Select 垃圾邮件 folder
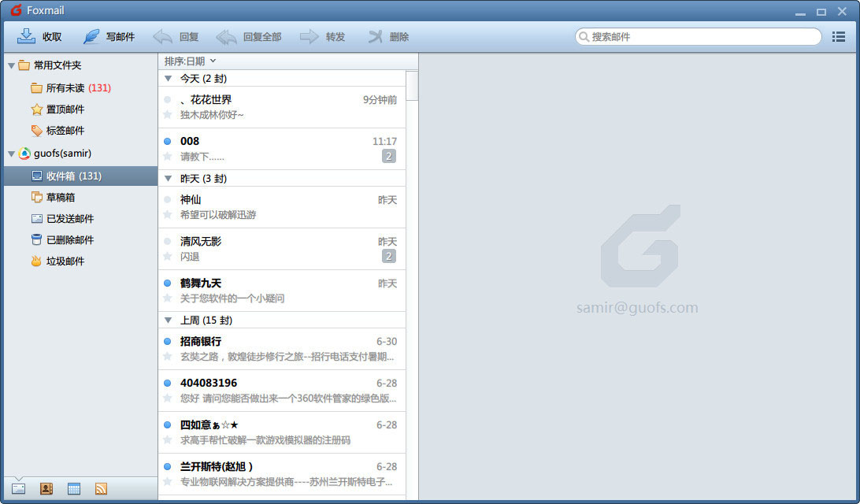 point(80,261)
